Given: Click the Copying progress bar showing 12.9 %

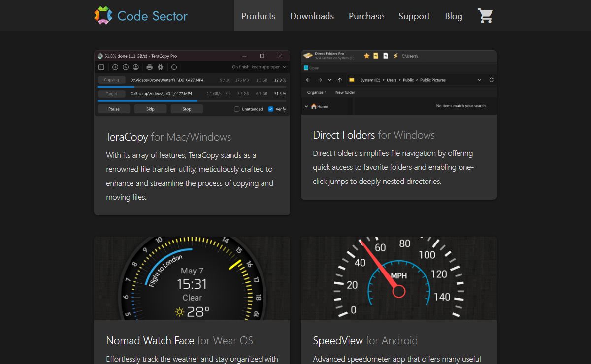Looking at the screenshot, I should [x=192, y=87].
